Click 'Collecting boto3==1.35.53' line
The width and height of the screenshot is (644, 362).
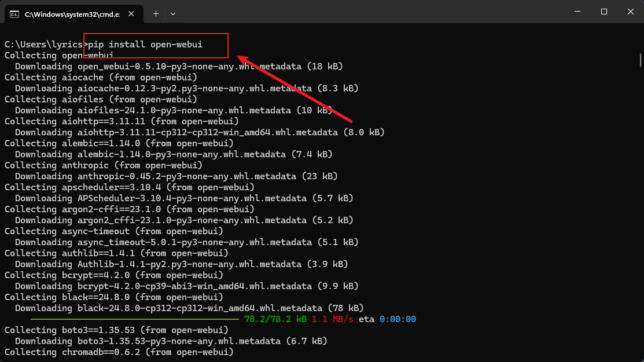click(x=116, y=330)
